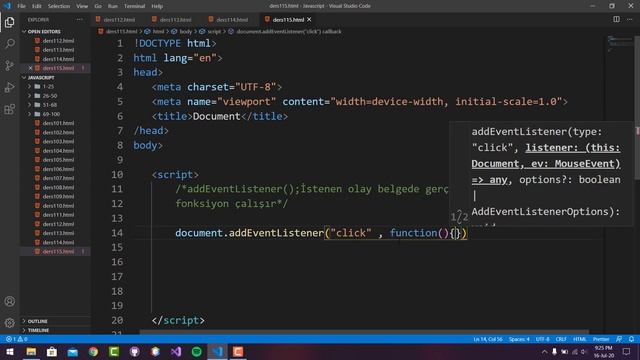Open the Edit menu
This screenshot has width=640, height=360.
click(x=37, y=6)
